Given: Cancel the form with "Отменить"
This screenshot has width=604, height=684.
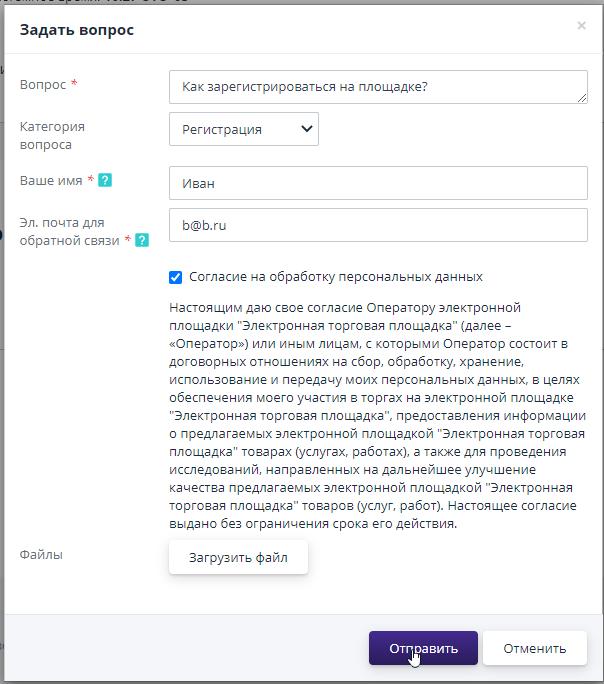Looking at the screenshot, I should pyautogui.click(x=534, y=648).
